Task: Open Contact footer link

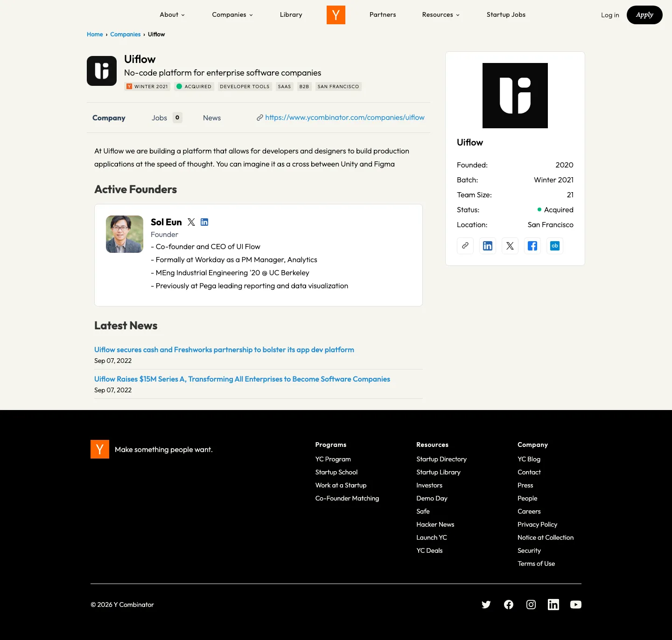Action: (x=529, y=472)
